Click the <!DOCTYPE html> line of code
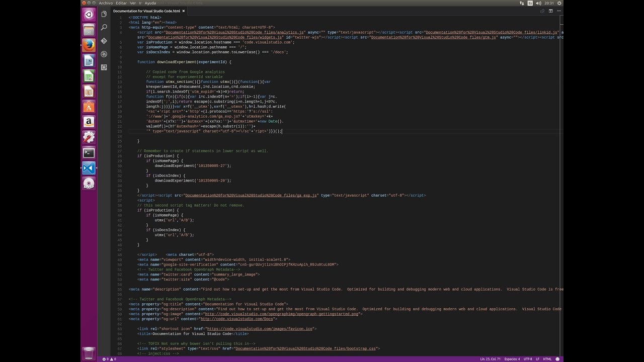Screen dimensions: 644x362 pos(145,18)
